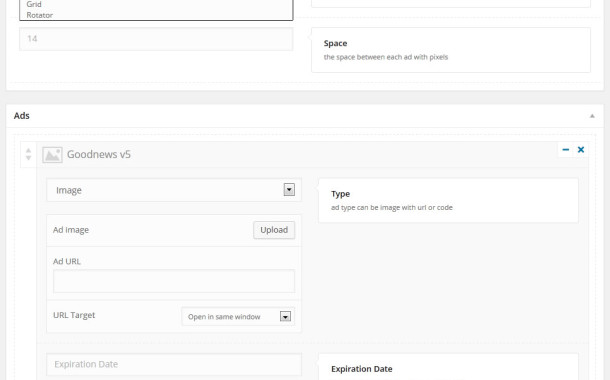Focus the Ad URL text field
This screenshot has height=380, width=610.
pyautogui.click(x=174, y=281)
